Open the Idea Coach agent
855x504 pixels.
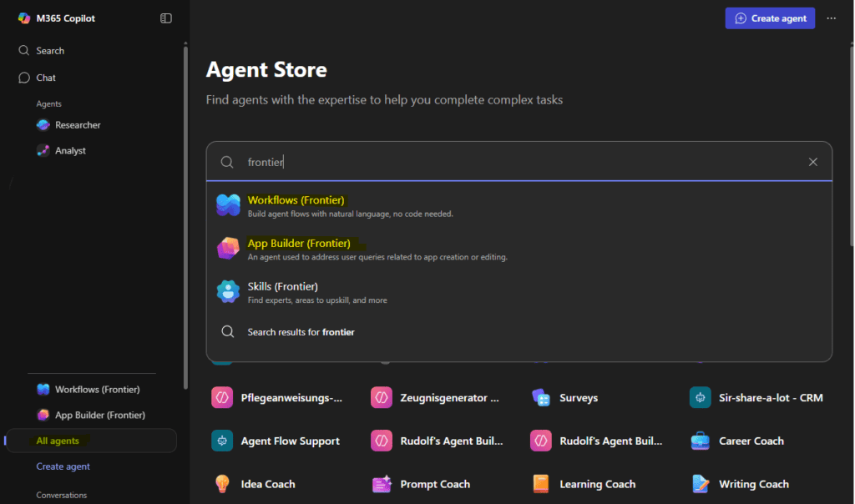coord(267,484)
